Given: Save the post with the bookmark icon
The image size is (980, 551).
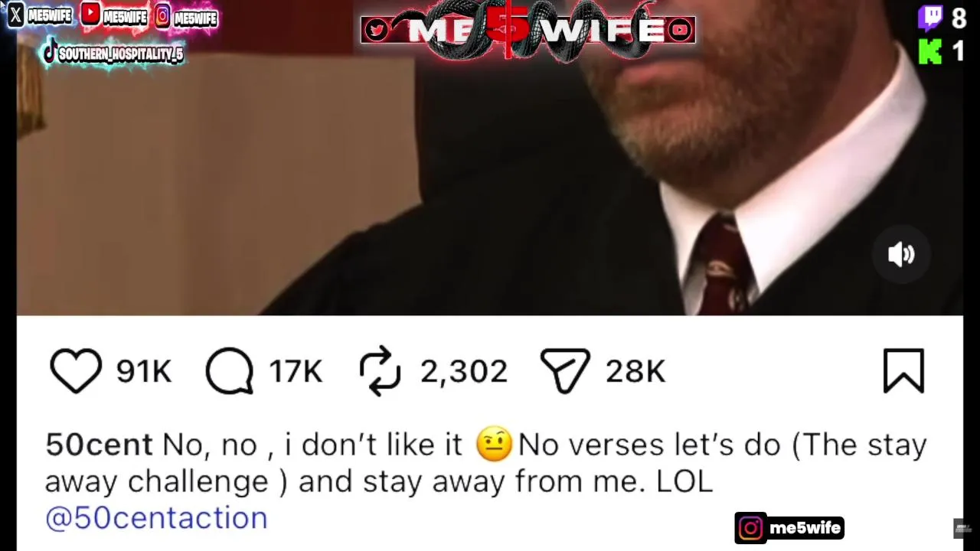Looking at the screenshot, I should 903,371.
